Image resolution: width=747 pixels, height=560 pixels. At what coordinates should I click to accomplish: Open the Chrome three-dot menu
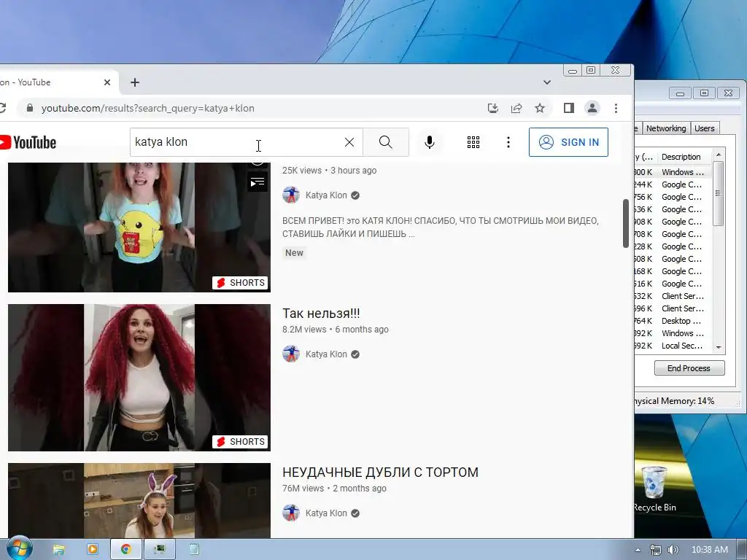pos(616,108)
